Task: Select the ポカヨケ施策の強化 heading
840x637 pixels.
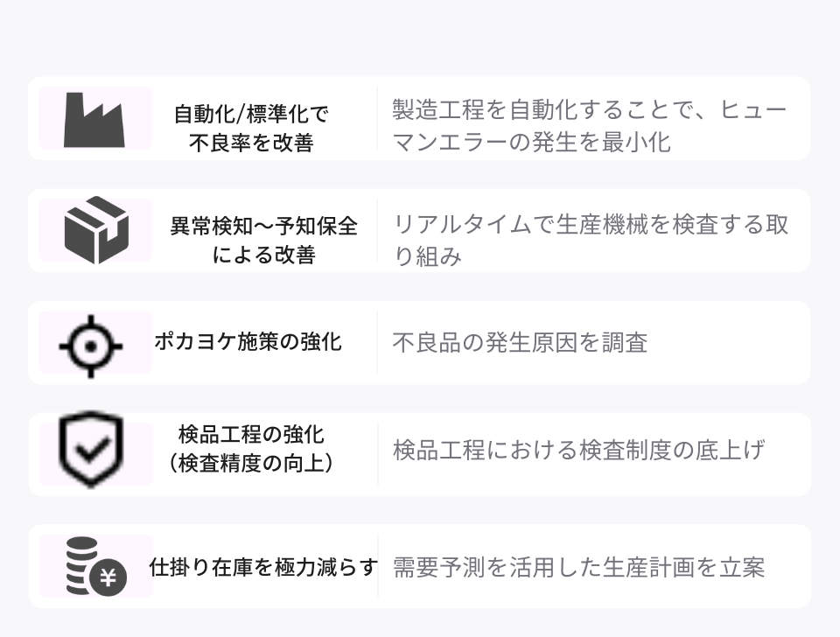Action: (x=248, y=341)
